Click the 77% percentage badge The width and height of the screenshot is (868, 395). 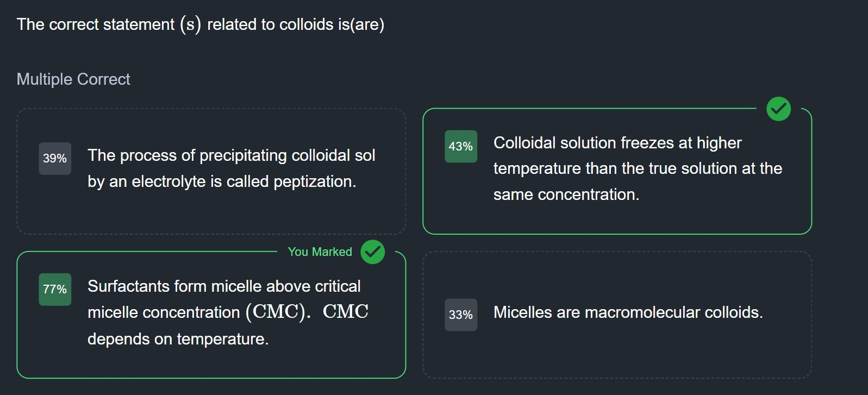pyautogui.click(x=55, y=290)
